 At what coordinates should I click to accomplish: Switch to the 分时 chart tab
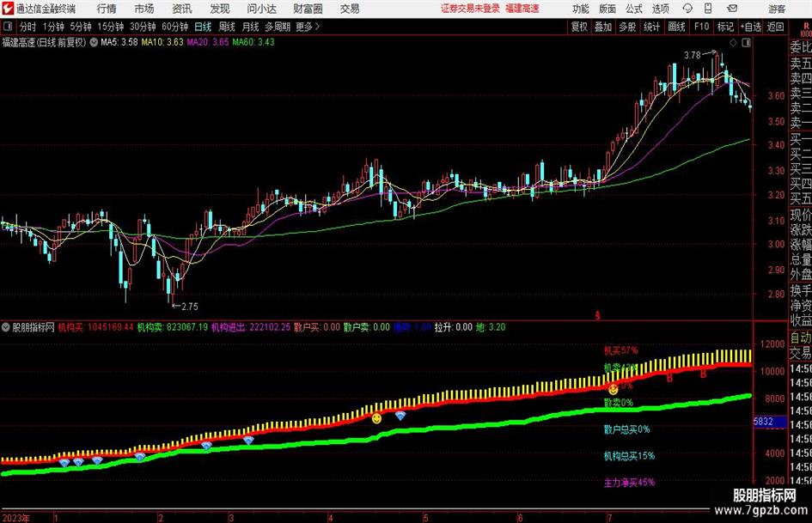point(27,27)
